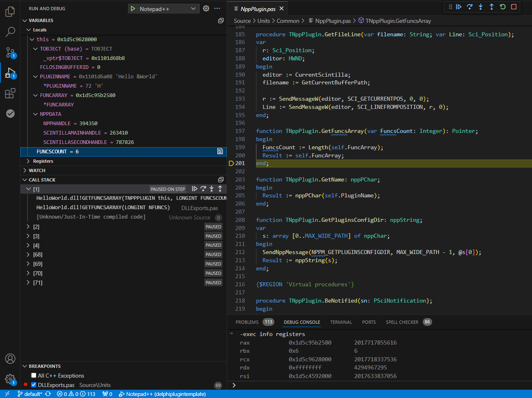This screenshot has height=398, width=532.
Task: Open the Extensions view from the activity bar
Action: point(9,93)
